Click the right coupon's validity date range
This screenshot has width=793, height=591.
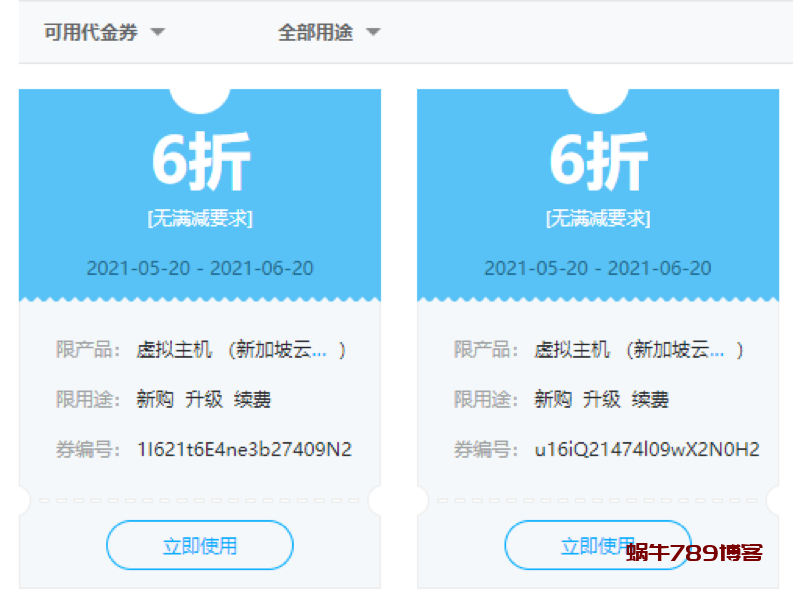[598, 268]
